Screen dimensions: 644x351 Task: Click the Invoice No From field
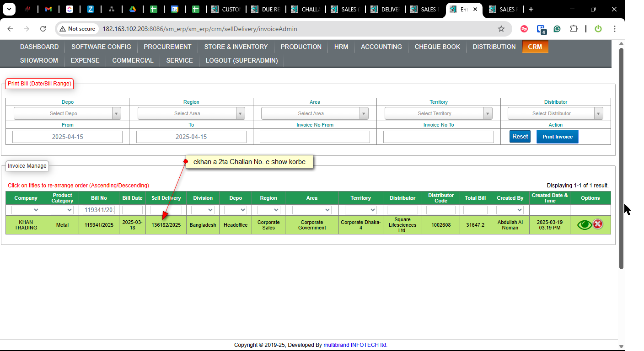[x=315, y=137]
